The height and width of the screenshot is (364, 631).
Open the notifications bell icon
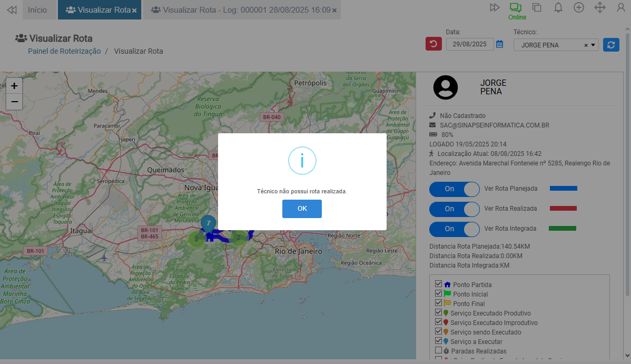point(558,7)
